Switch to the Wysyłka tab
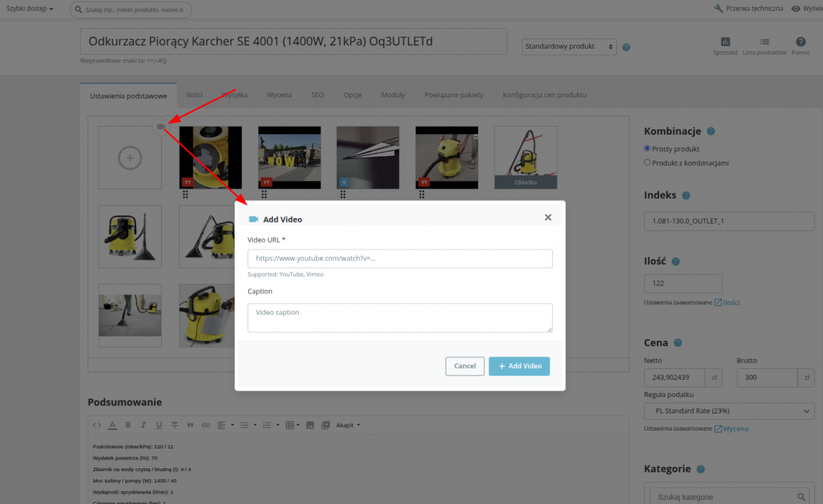This screenshot has width=823, height=504. click(235, 95)
